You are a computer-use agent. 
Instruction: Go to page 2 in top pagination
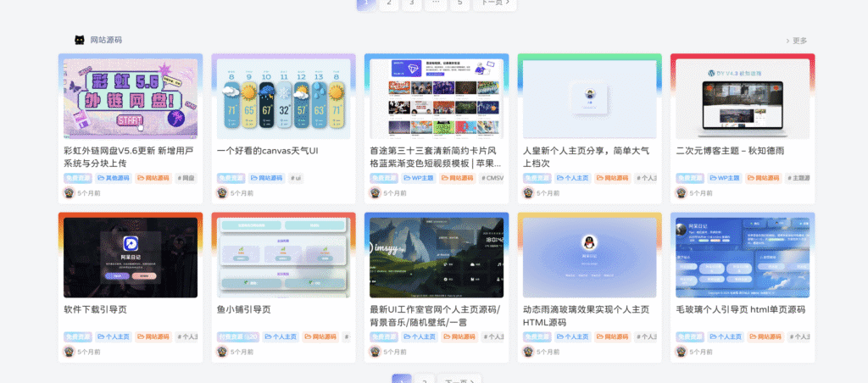tap(388, 4)
